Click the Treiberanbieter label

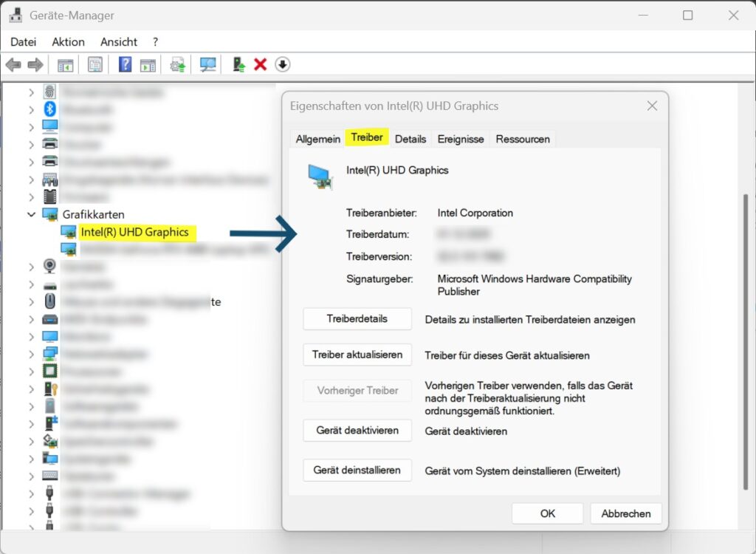coord(382,213)
